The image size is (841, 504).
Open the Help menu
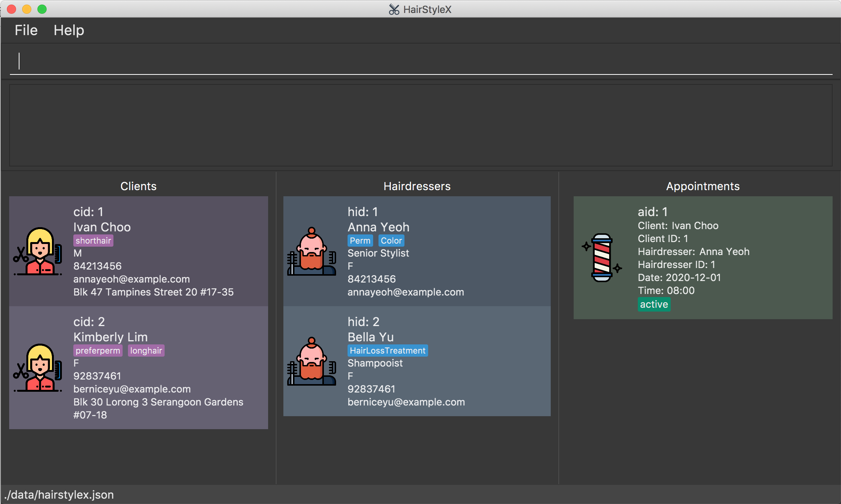(x=69, y=30)
